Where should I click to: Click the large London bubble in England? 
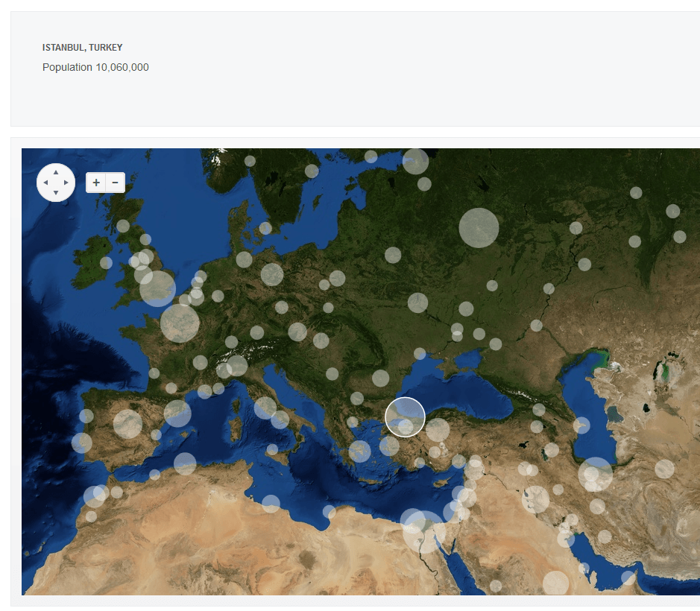157,288
